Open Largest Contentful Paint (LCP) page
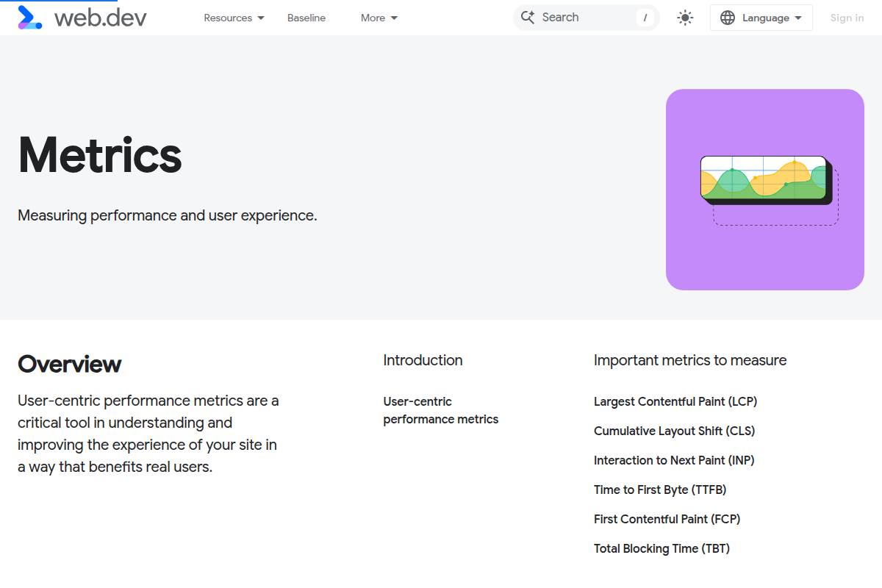The width and height of the screenshot is (882, 588). coord(675,401)
